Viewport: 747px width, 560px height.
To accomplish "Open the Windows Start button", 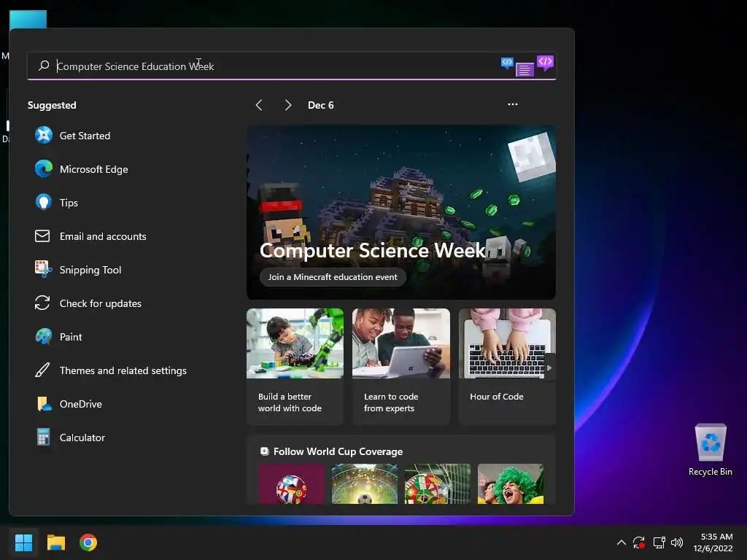I will click(23, 542).
